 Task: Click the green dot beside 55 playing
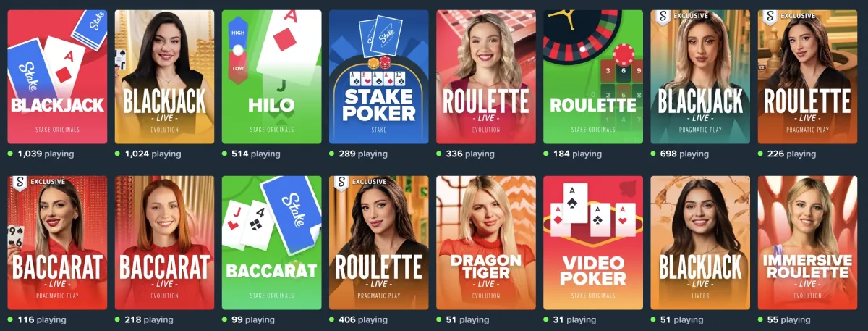click(760, 319)
